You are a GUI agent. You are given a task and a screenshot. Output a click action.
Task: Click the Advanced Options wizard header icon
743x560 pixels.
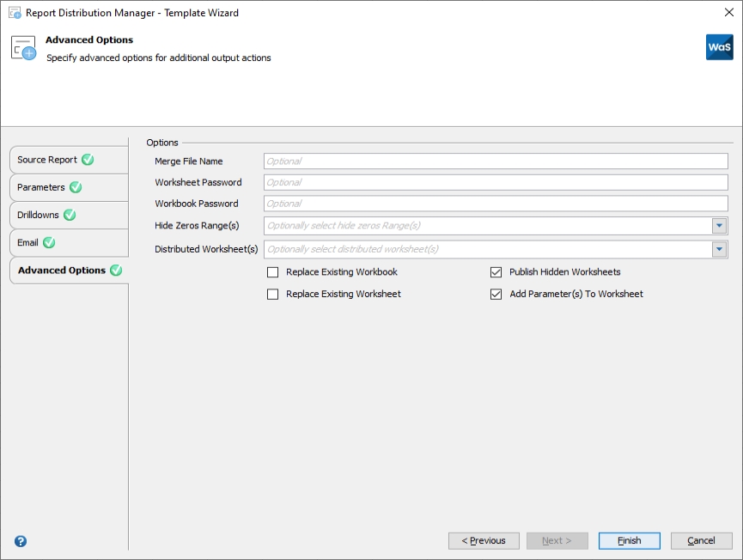pyautogui.click(x=23, y=46)
